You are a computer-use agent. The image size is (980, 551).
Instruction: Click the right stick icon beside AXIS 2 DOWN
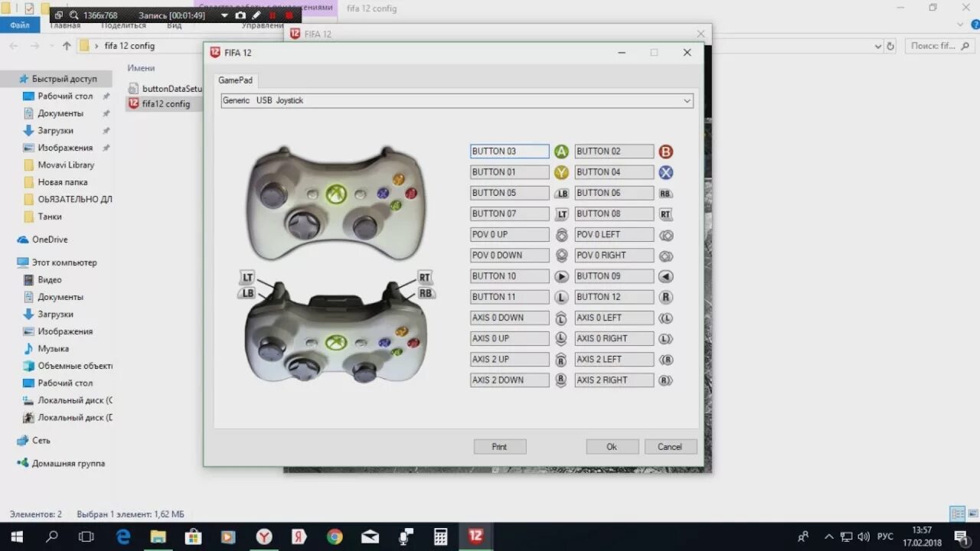point(562,380)
